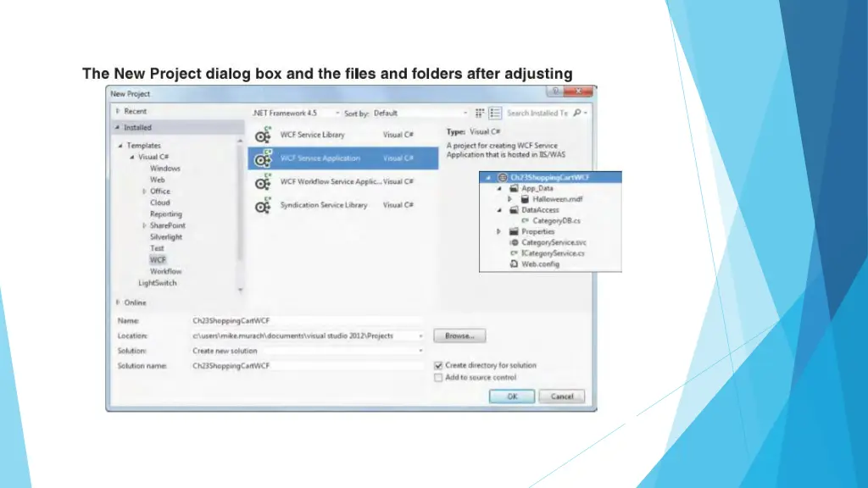
Task: Select Cloud template category
Action: (x=160, y=203)
